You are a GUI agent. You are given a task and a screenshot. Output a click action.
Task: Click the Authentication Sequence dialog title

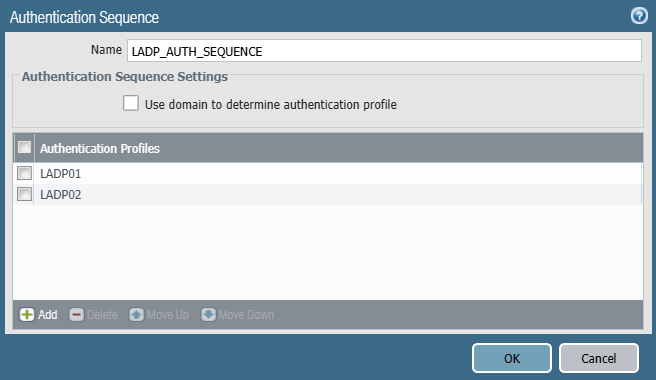click(x=84, y=18)
